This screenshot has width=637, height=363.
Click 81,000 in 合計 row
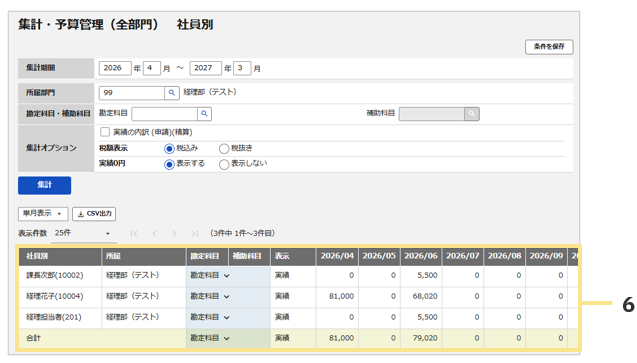[341, 338]
